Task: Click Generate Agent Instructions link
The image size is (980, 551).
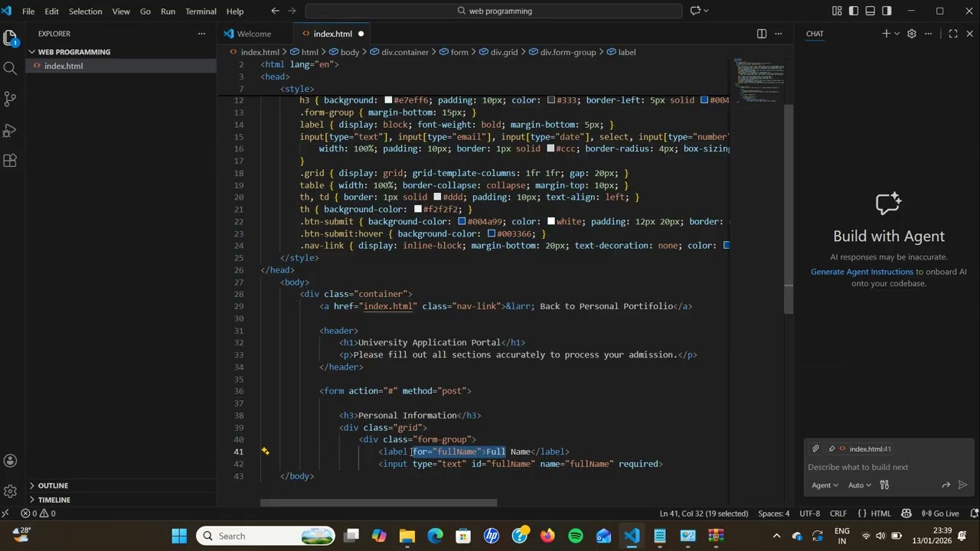Action: tap(862, 272)
